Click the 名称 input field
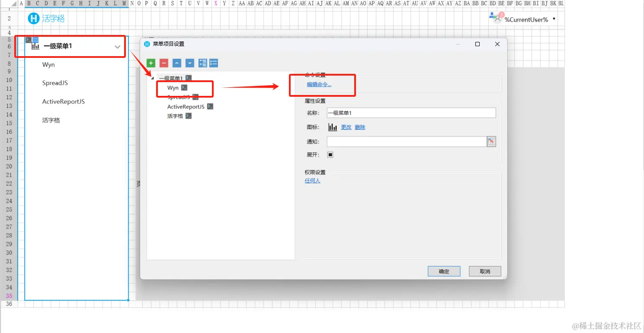The image size is (644, 333). pos(411,113)
